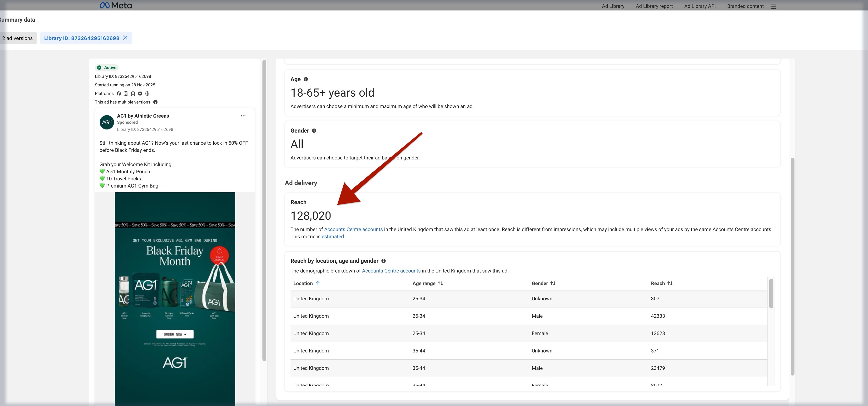Viewport: 868px width, 406px height.
Task: Click the info icon beside the Age heading
Action: click(x=306, y=79)
